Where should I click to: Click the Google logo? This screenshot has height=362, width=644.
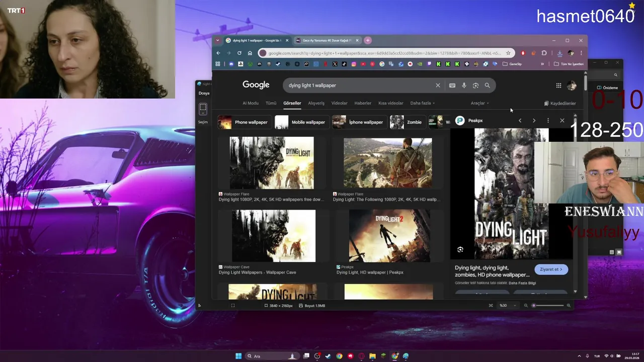256,85
